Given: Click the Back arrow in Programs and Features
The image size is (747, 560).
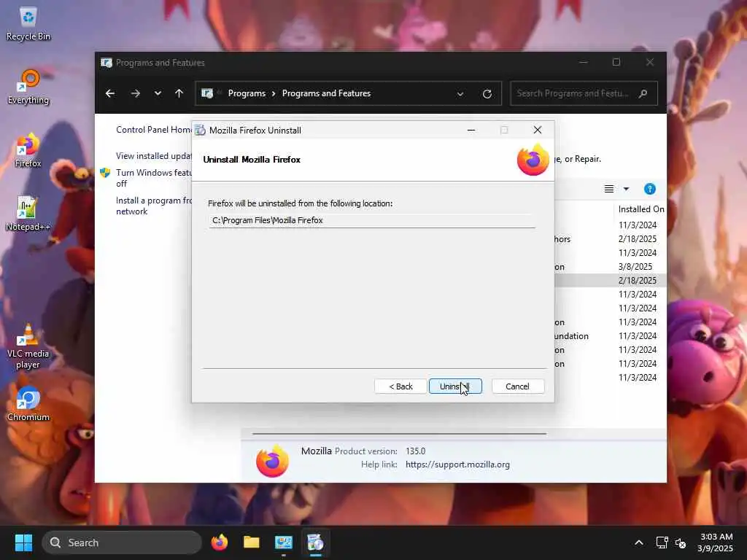Looking at the screenshot, I should tap(110, 93).
